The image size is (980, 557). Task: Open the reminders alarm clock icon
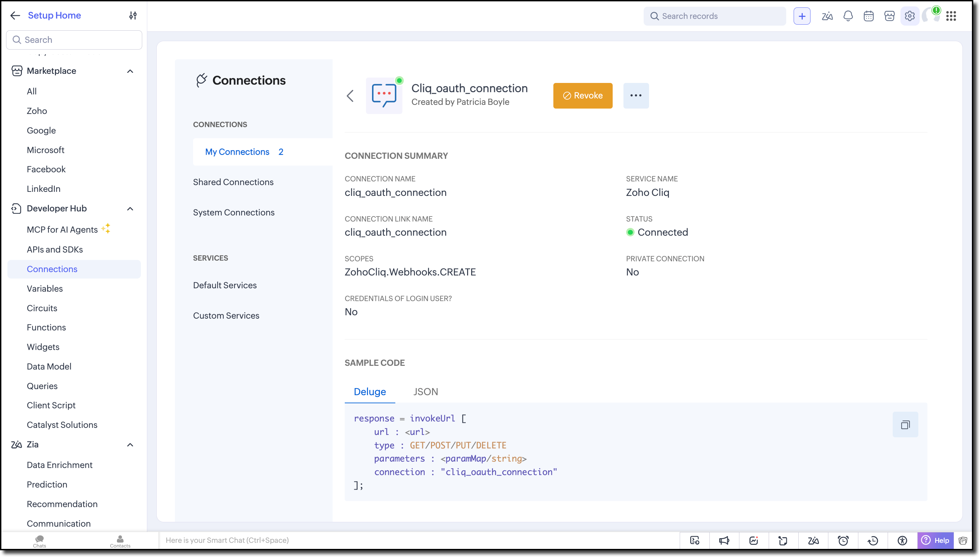[x=843, y=540]
